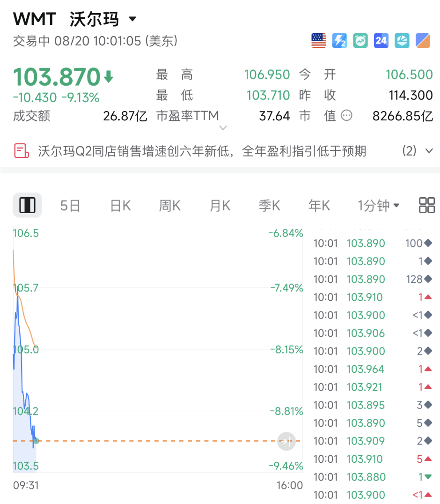The height and width of the screenshot is (504, 440).
Task: Tap the diamond marker beside 103.895
Action: tap(428, 405)
